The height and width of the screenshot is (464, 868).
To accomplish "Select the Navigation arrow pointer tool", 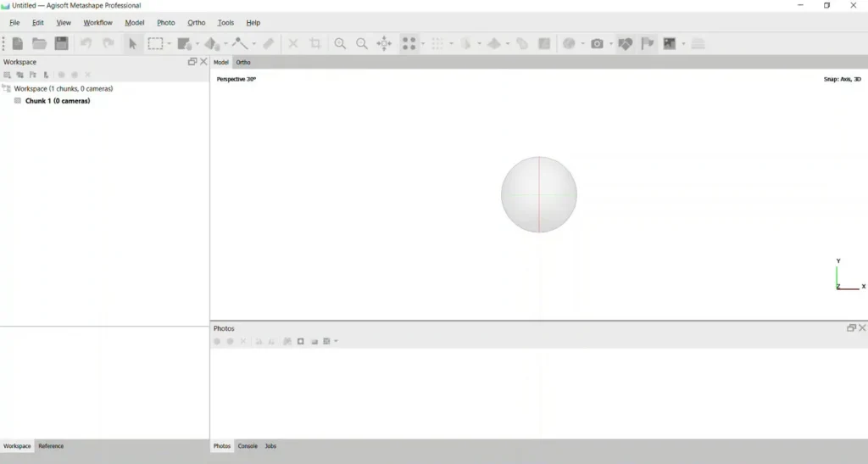I will (132, 43).
